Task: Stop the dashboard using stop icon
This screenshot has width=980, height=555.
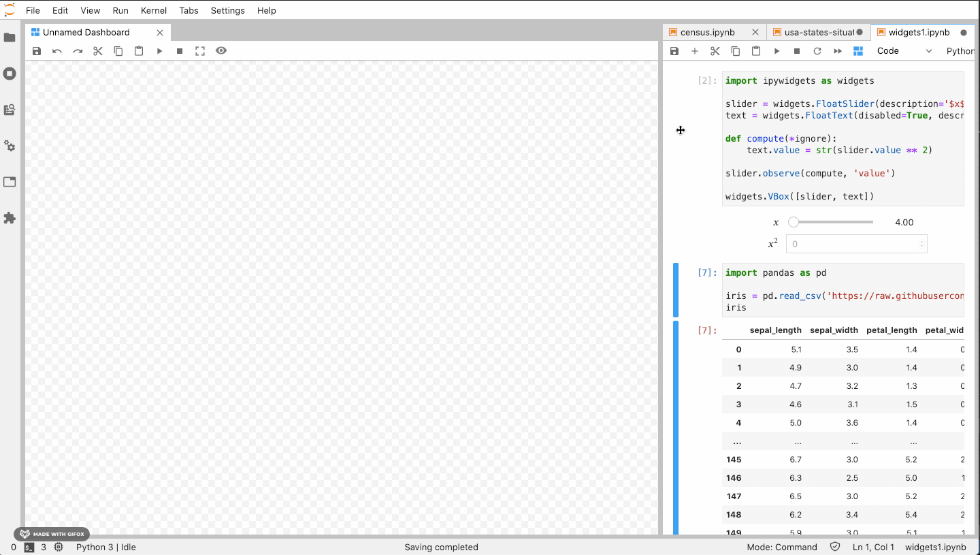Action: (180, 51)
